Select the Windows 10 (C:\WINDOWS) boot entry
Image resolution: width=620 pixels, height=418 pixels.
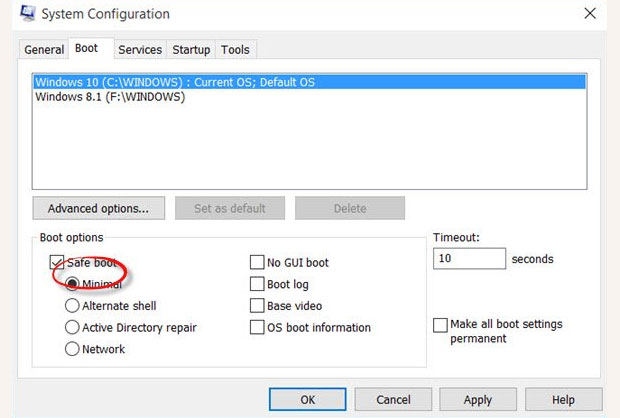click(x=309, y=82)
